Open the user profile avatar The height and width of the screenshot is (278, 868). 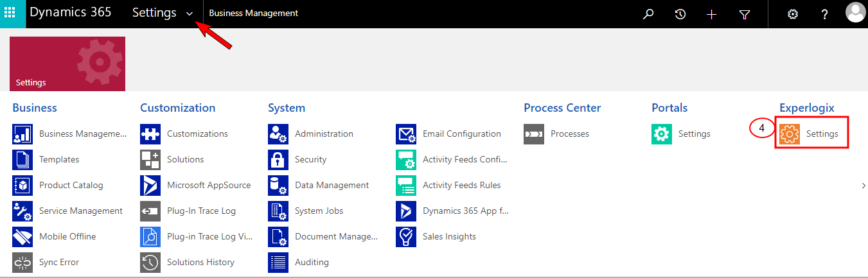point(855,12)
